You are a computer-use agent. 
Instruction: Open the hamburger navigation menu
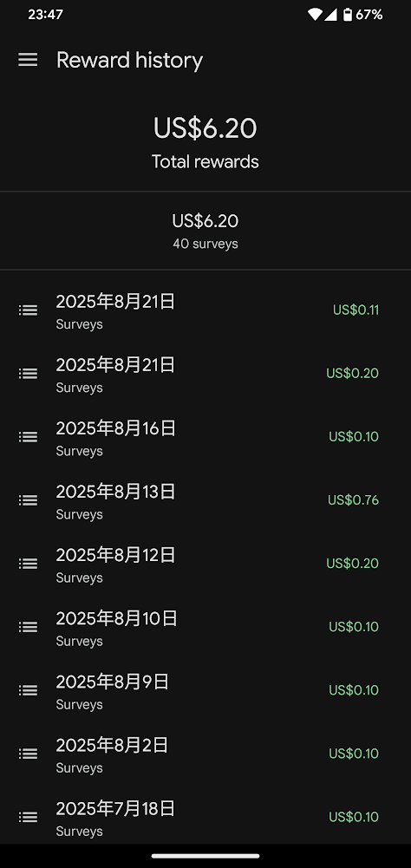pyautogui.click(x=28, y=60)
